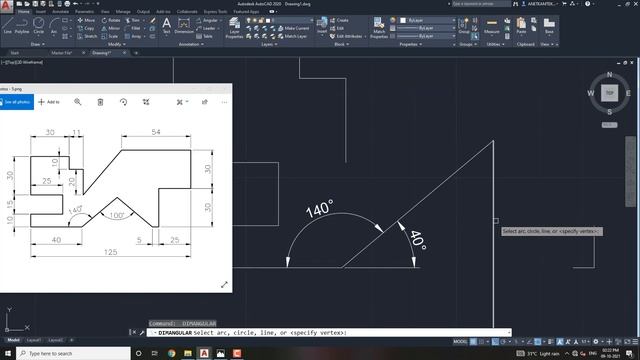The height and width of the screenshot is (360, 640).
Task: Expand the Modify panel dropdown
Action: coord(117,44)
